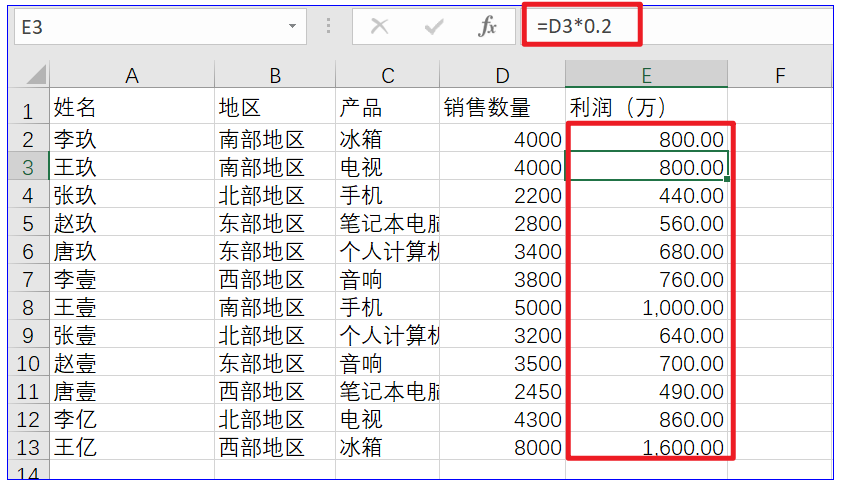Expand the Name Box dropdown arrow
The width and height of the screenshot is (845, 485).
click(x=292, y=26)
